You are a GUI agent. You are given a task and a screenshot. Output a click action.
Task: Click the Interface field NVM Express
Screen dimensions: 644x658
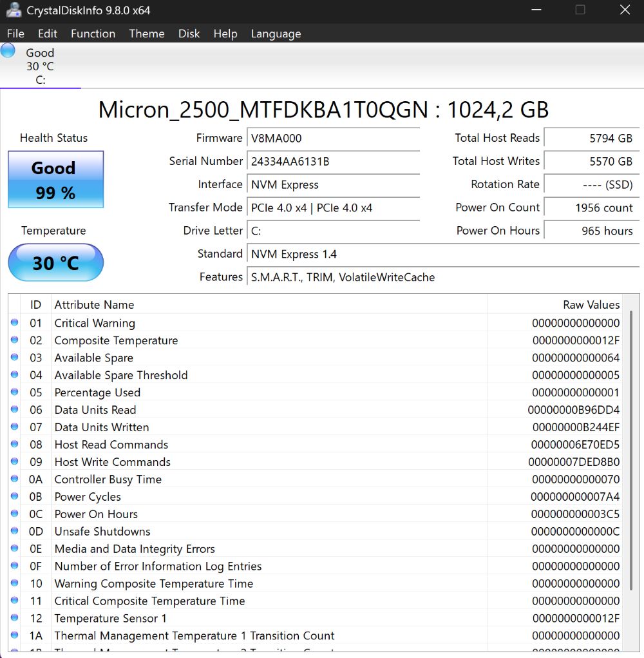pos(334,184)
